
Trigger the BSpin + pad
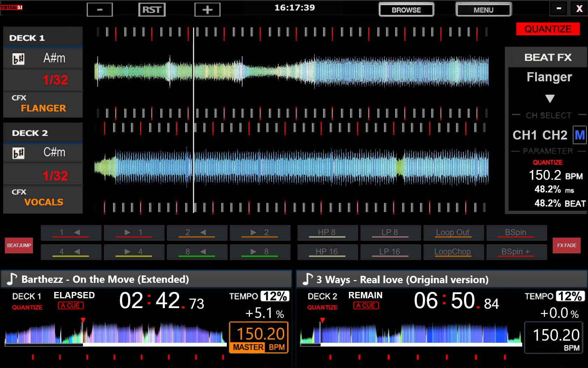[517, 252]
